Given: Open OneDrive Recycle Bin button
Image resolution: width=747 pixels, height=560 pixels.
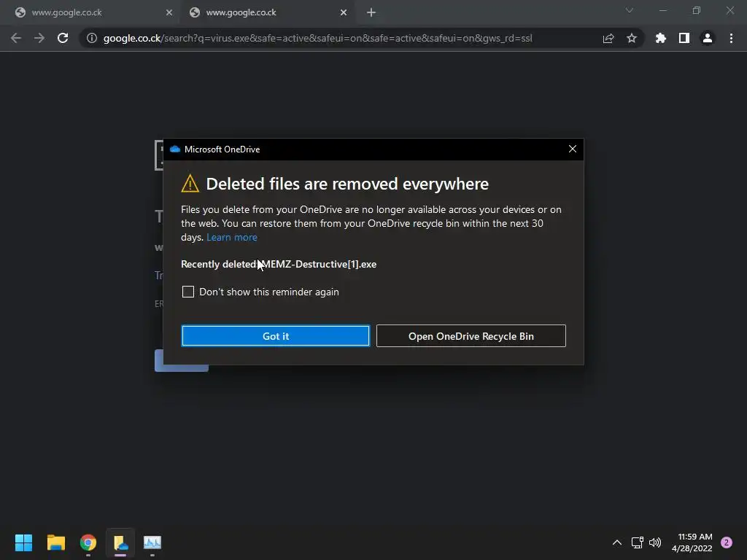Looking at the screenshot, I should click(471, 336).
